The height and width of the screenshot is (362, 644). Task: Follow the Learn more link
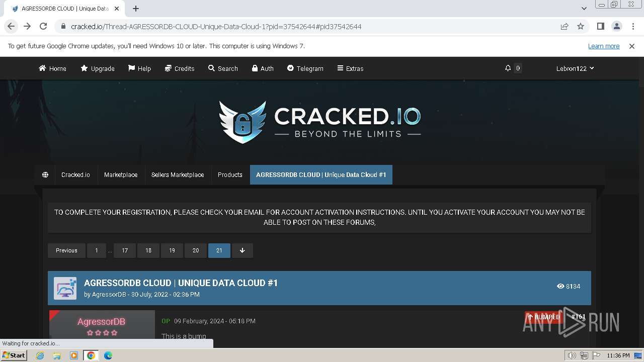pyautogui.click(x=604, y=46)
